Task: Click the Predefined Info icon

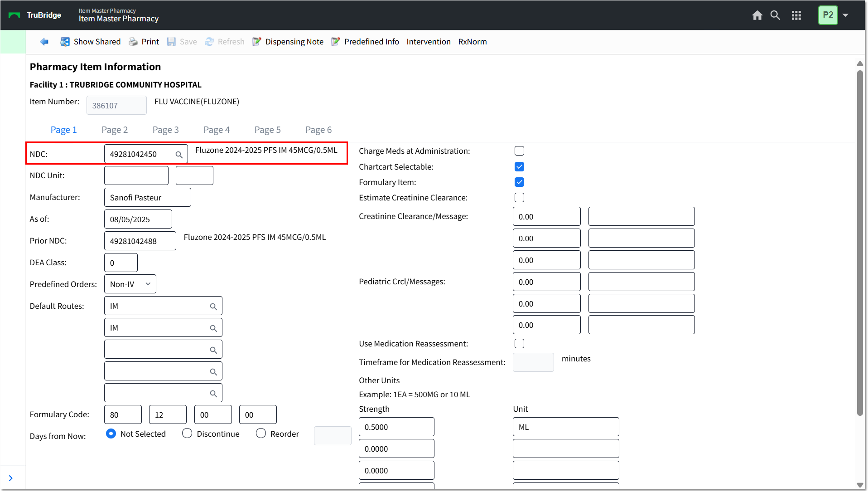Action: tap(336, 42)
